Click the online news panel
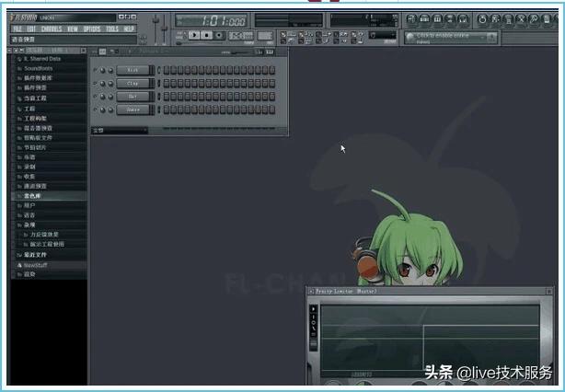This screenshot has height=392, width=565. [449, 37]
